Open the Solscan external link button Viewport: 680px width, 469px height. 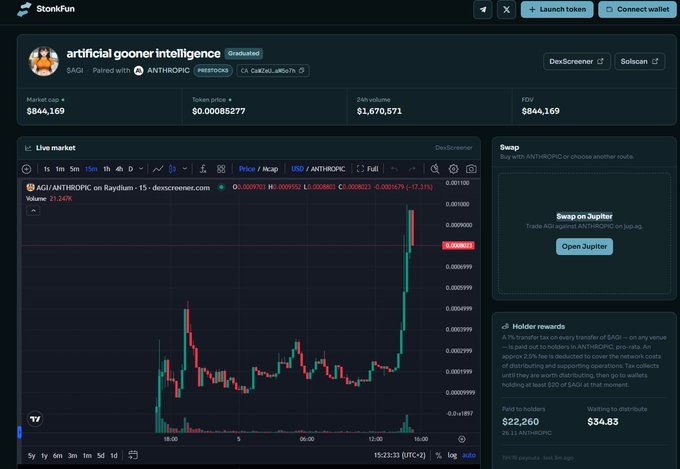click(x=639, y=62)
